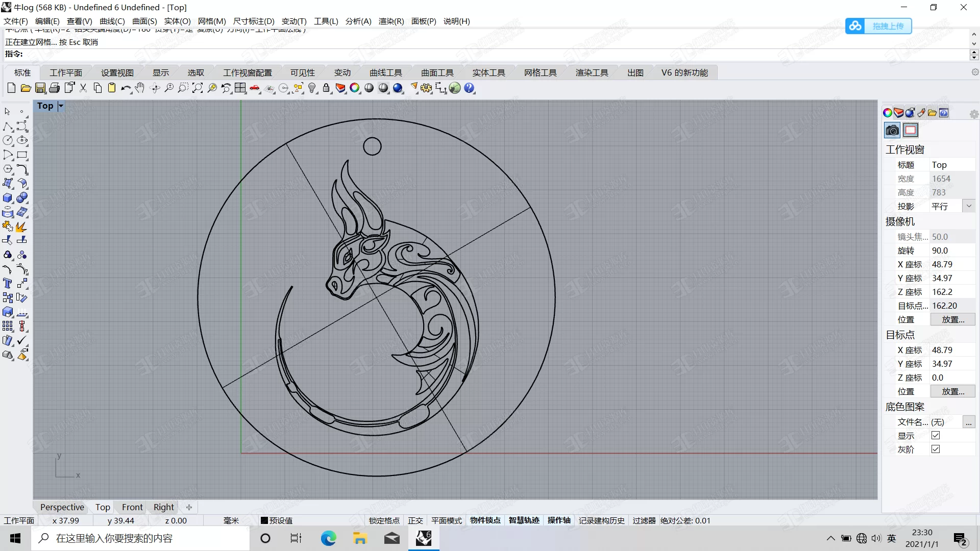Screen dimensions: 980x551
Task: Click the Array grid tool in left sidebar
Action: [8, 326]
